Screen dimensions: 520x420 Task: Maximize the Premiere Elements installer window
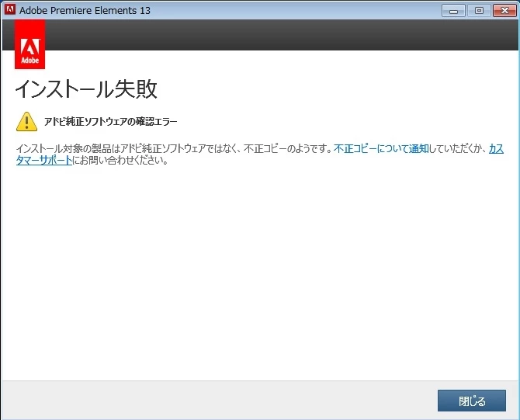[x=479, y=11]
